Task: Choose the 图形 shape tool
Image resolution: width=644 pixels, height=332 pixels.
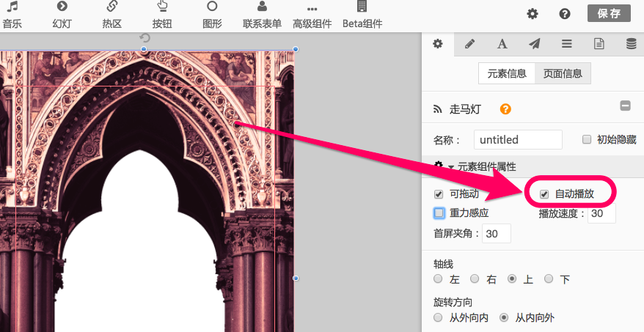Action: [x=211, y=14]
